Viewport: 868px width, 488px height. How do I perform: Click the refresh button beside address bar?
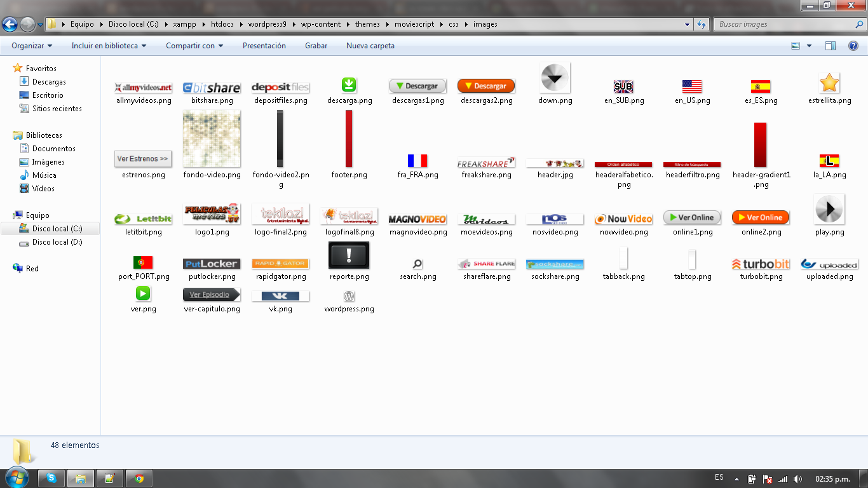(702, 24)
